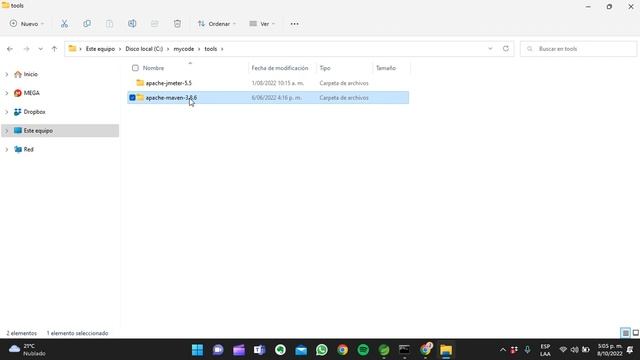Click the Paste clipboard icon

click(109, 24)
